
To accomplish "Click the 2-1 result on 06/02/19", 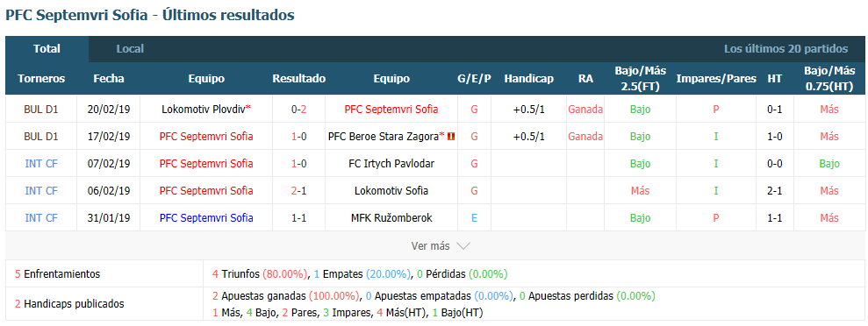I will [x=299, y=191].
